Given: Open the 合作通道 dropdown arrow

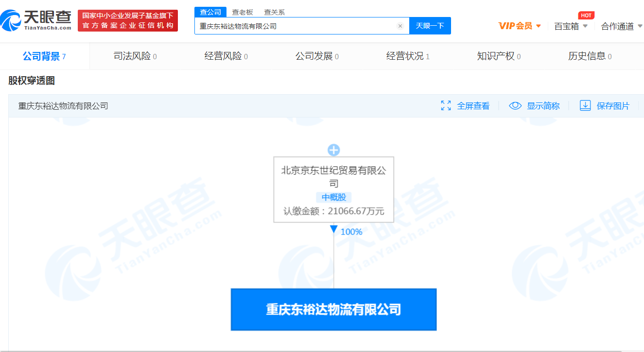Looking at the screenshot, I should tap(640, 26).
